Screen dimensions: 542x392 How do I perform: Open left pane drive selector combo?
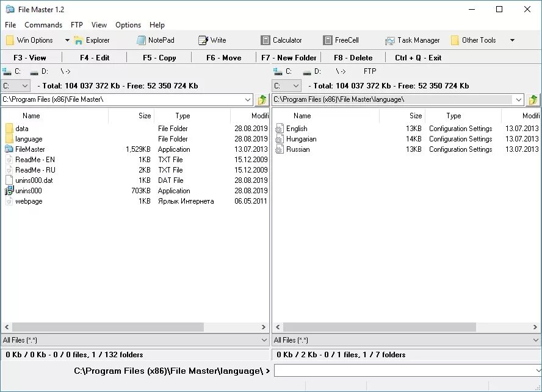[x=16, y=85]
